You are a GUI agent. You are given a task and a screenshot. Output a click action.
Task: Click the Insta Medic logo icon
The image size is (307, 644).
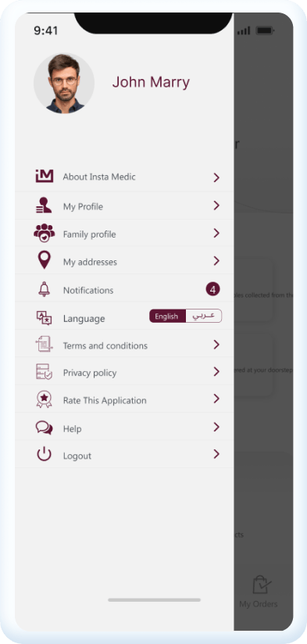pos(45,176)
